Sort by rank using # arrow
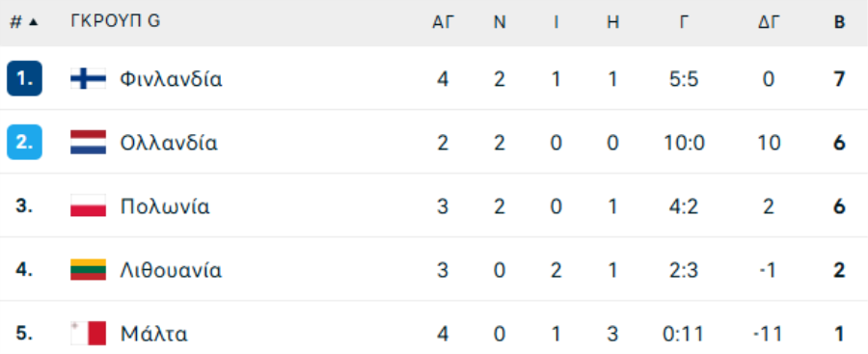868x354 pixels. [x=24, y=22]
